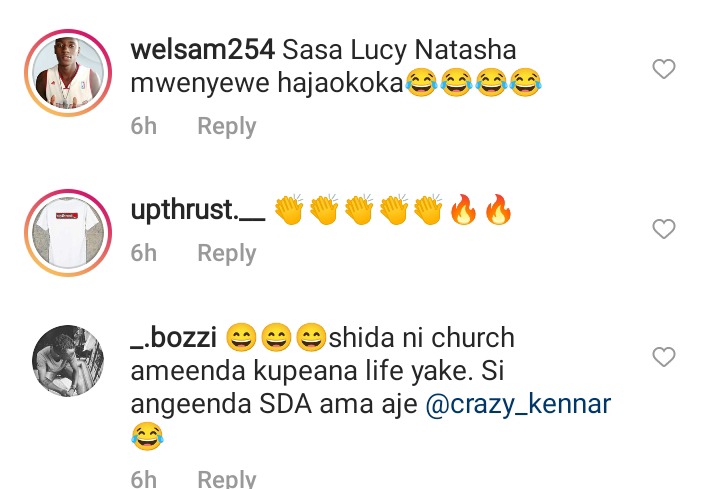Open welsam254's profile picture story
The width and height of the screenshot is (719, 489).
(x=68, y=72)
